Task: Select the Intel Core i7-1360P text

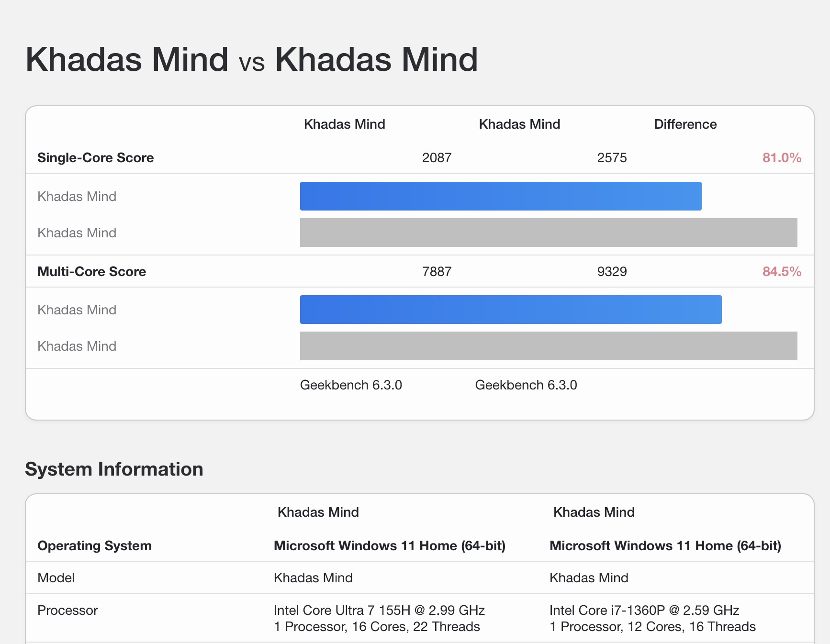Action: point(607,611)
